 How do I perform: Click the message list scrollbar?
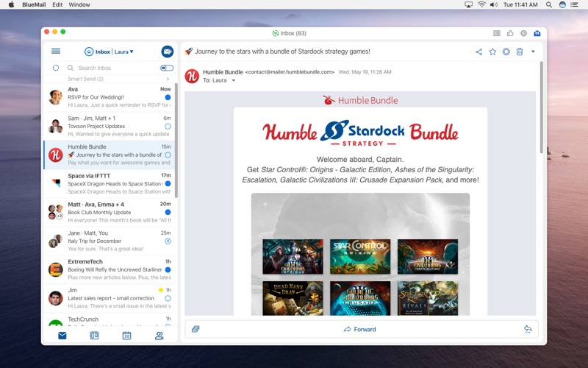coord(176,141)
